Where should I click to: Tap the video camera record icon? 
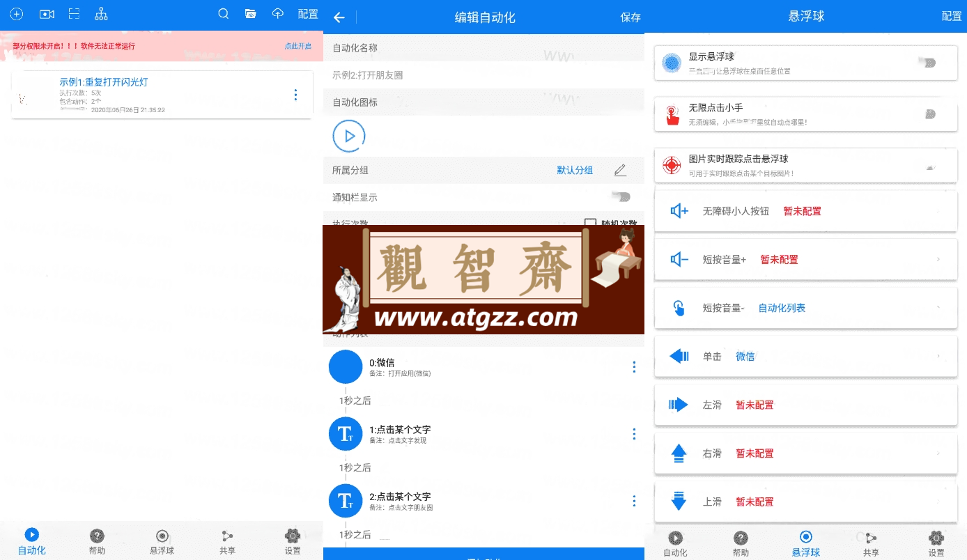[47, 14]
